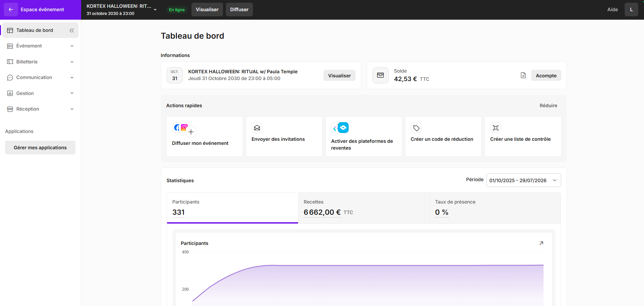Screen dimensions: 644x306
Task: Switch to the Recettes statistics tab
Action: [364, 208]
